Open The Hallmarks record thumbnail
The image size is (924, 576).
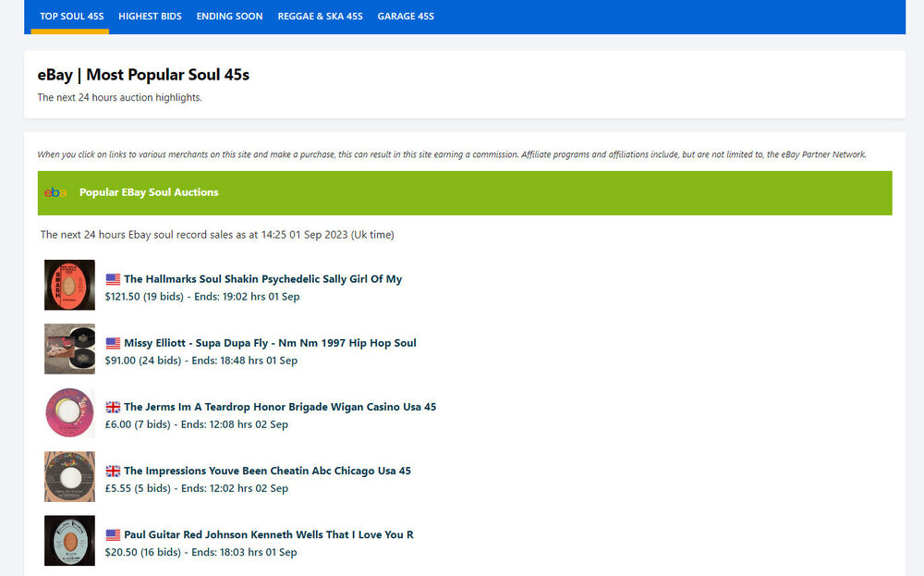pyautogui.click(x=69, y=285)
